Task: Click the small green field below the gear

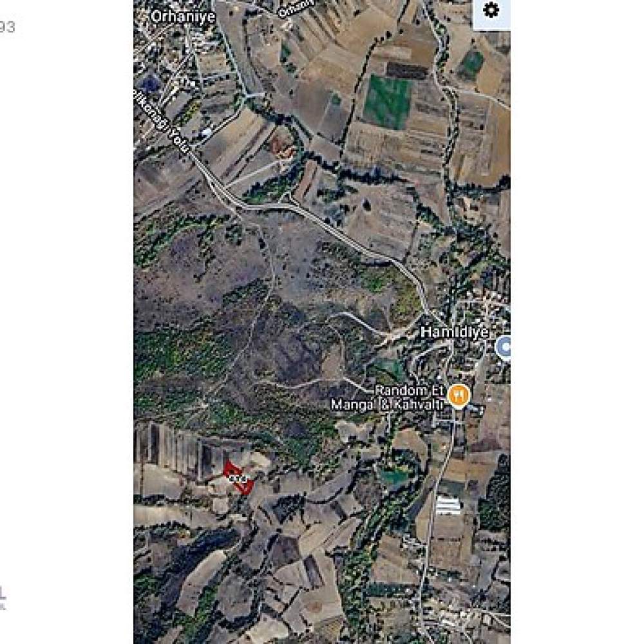Action: 471,64
